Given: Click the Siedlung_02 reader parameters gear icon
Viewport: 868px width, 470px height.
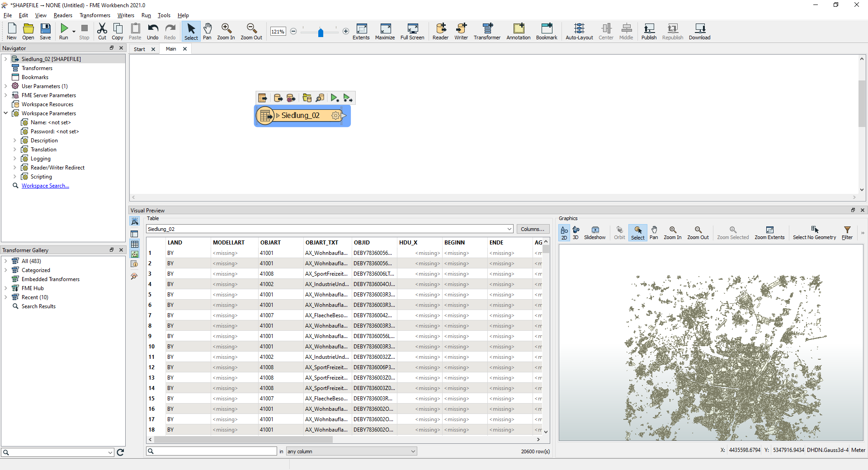Looking at the screenshot, I should coord(335,116).
